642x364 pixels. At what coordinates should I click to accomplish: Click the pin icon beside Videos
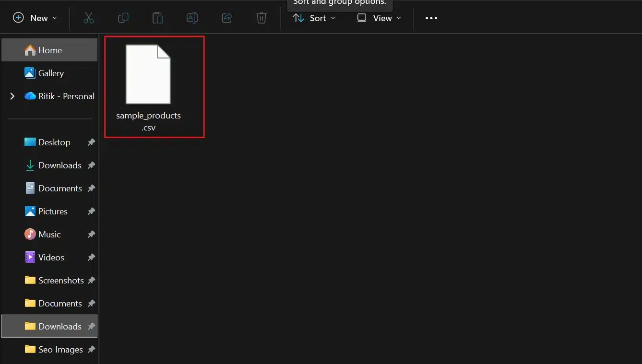tap(91, 258)
